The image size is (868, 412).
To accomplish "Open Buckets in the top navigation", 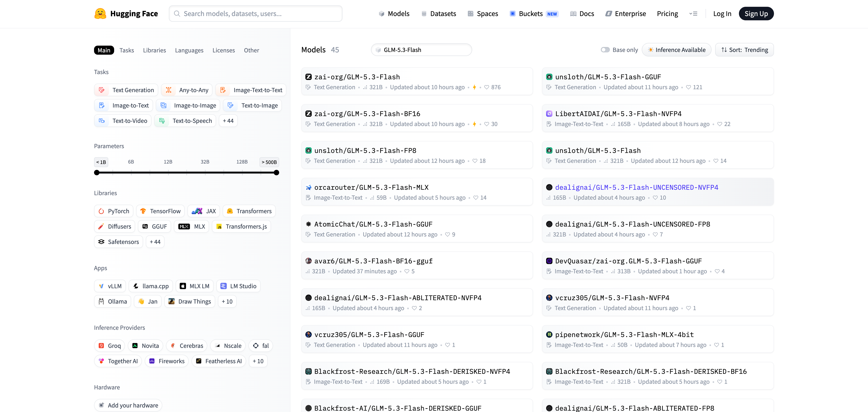I will (534, 14).
